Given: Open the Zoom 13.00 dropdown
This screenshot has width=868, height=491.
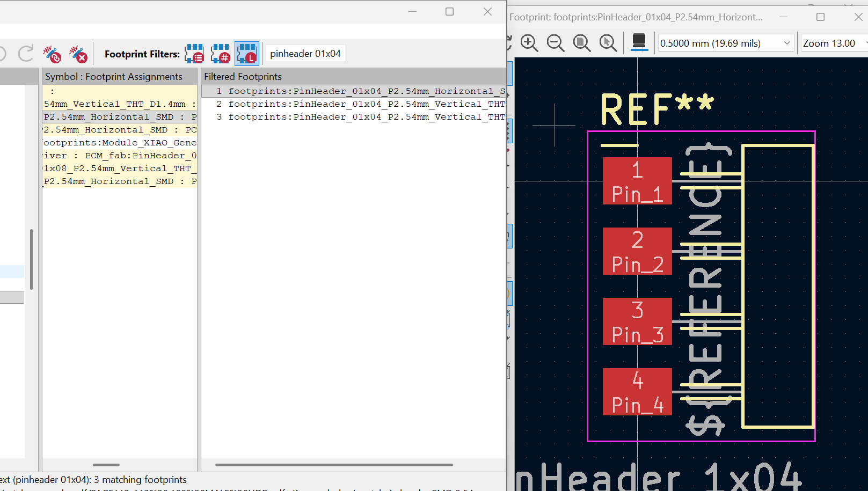Looking at the screenshot, I should (x=831, y=43).
